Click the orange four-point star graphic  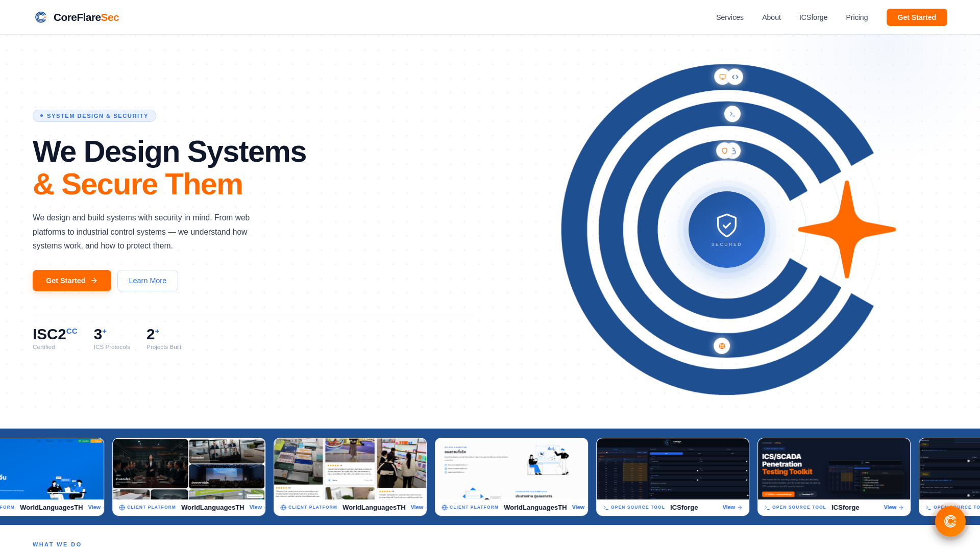coord(847,230)
